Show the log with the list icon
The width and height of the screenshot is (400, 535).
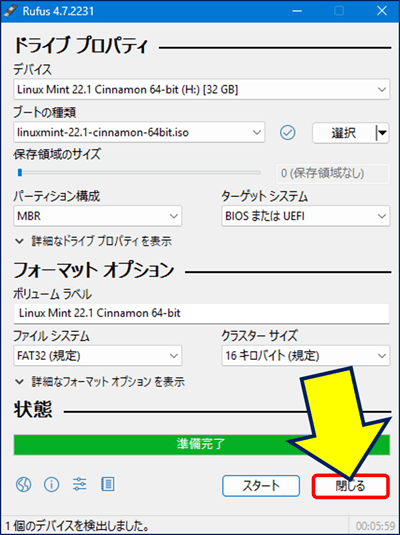pos(108,484)
